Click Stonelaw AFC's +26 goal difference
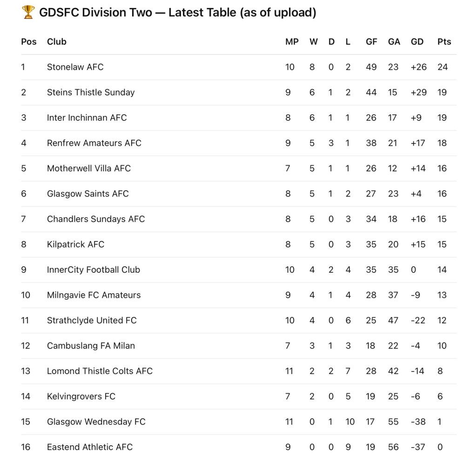Viewport: 470px width, 476px height. pyautogui.click(x=418, y=67)
